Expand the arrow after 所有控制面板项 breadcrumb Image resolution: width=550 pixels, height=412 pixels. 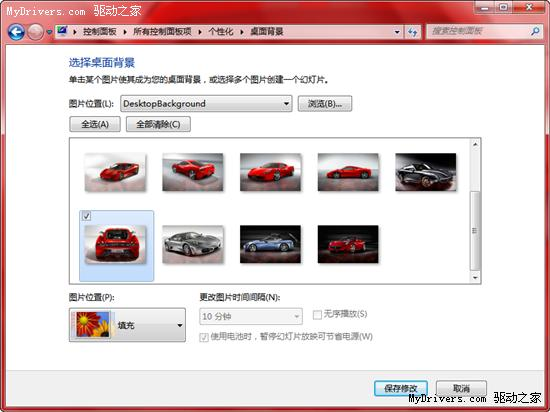(x=200, y=32)
